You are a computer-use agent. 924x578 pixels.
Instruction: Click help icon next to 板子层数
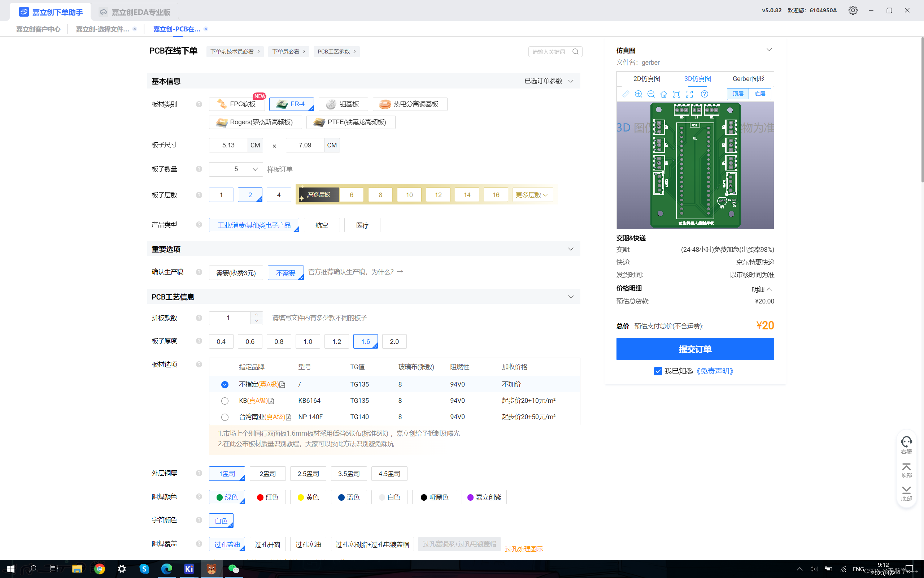point(199,195)
